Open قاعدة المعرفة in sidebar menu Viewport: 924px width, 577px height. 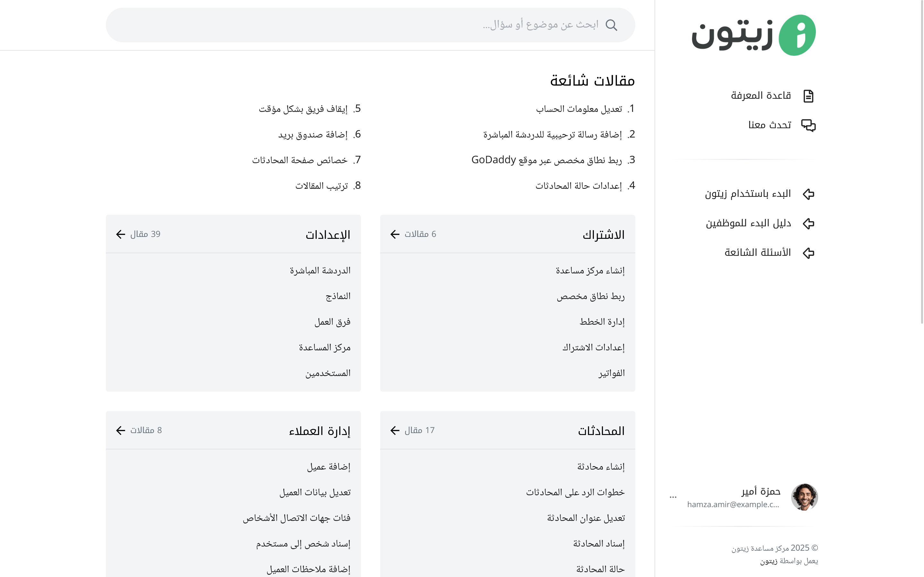coord(761,96)
